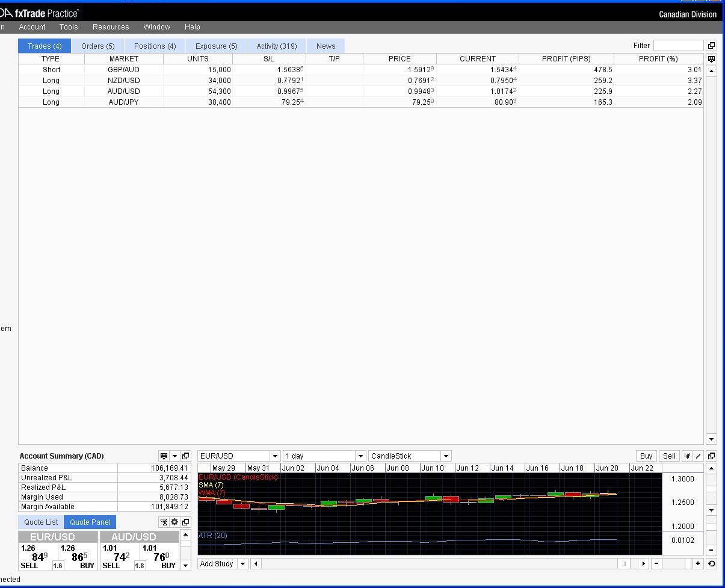Select the chart line drawing tool

point(699,456)
